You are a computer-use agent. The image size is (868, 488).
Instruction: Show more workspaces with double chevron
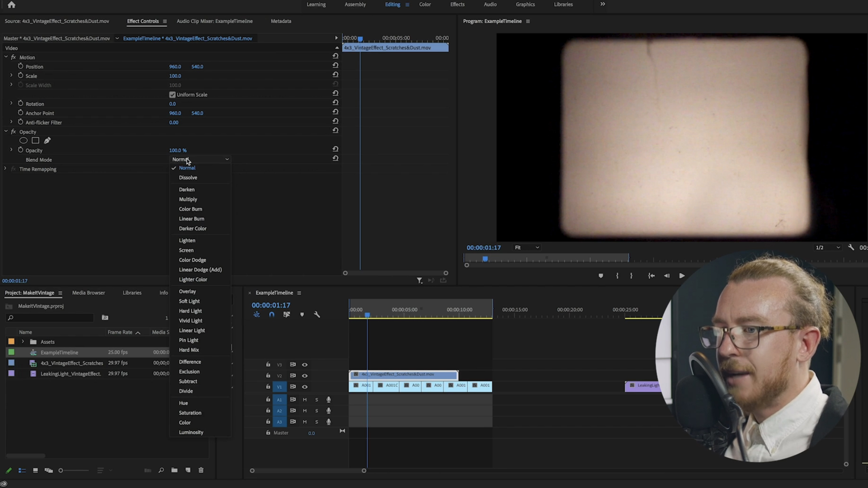[x=603, y=4]
